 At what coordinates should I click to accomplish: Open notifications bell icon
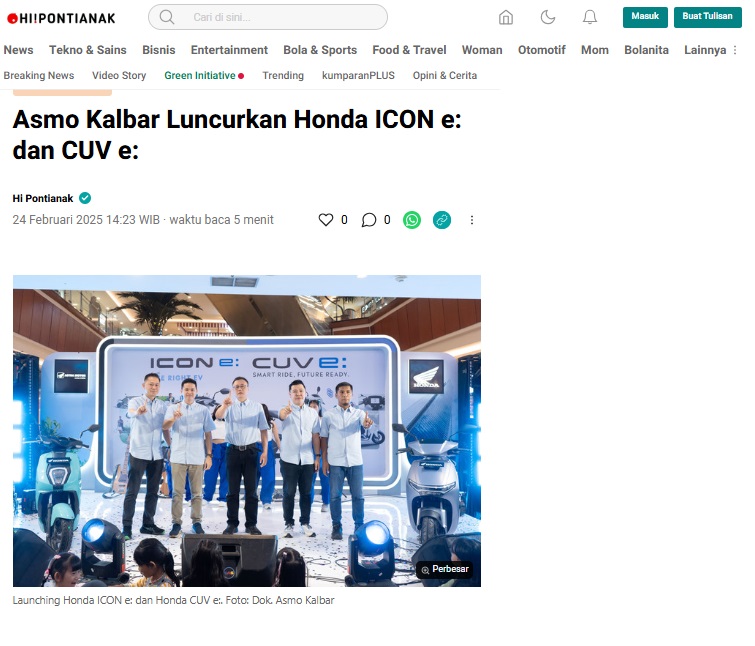590,17
